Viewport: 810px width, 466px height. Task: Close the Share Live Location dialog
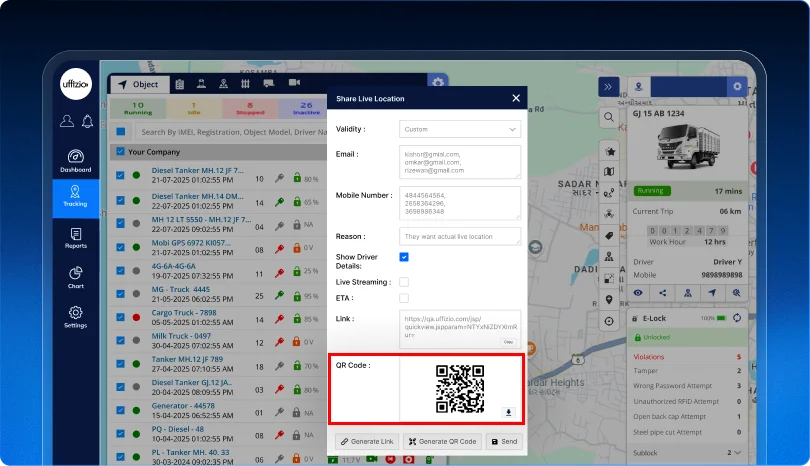[516, 98]
